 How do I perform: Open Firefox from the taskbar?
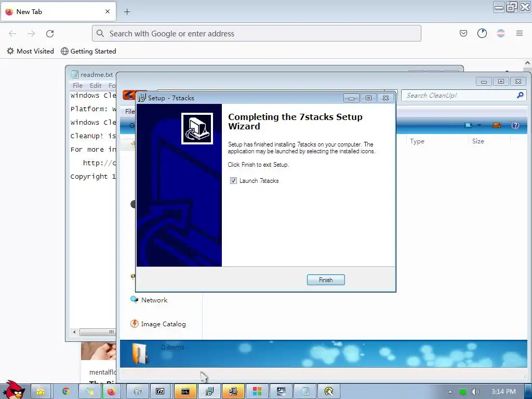pyautogui.click(x=112, y=392)
